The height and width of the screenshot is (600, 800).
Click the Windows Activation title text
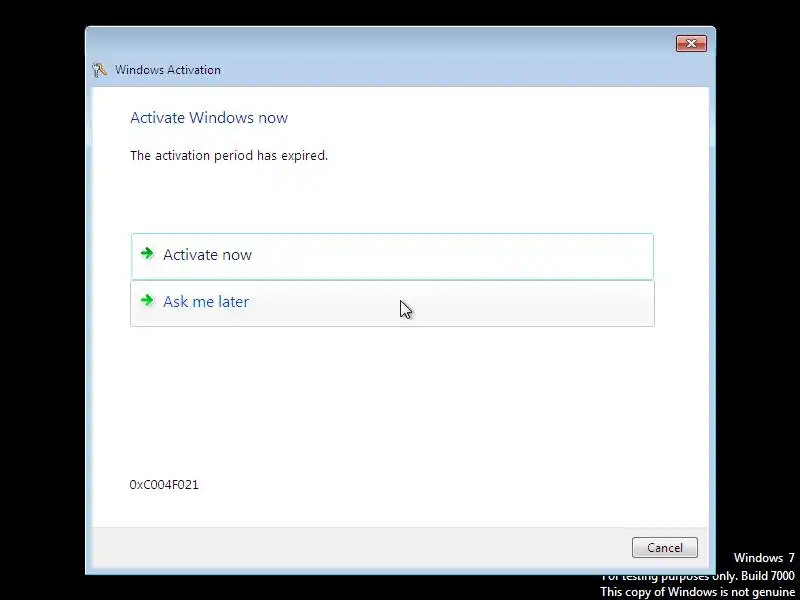(x=168, y=70)
